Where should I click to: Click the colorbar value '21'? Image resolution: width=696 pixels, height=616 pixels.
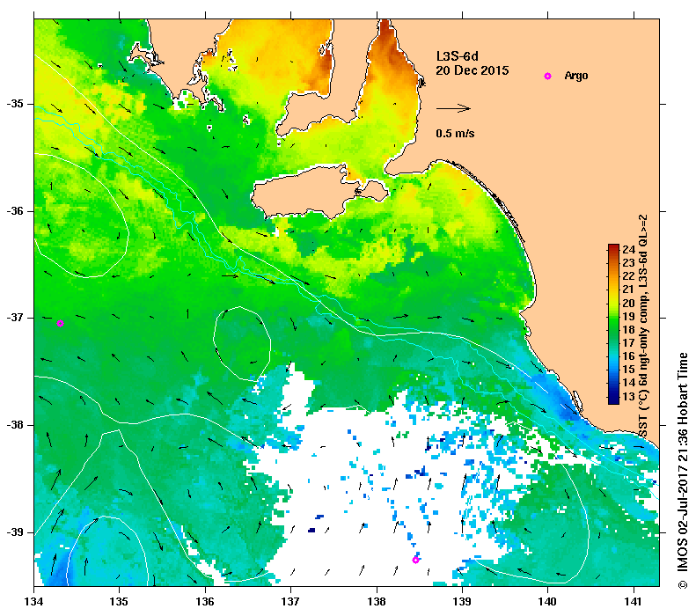[628, 290]
